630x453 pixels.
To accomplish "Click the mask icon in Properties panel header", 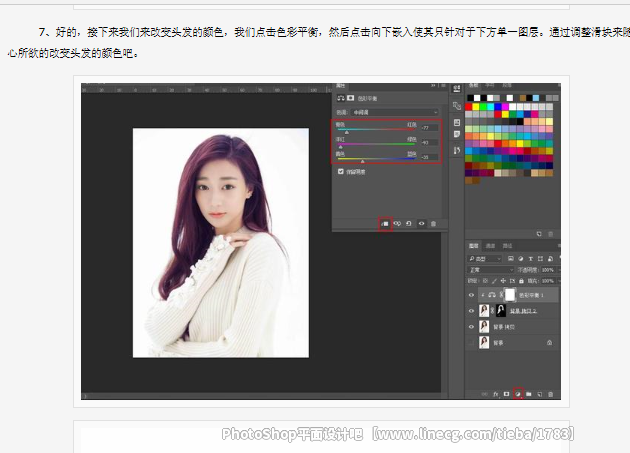I will click(351, 98).
